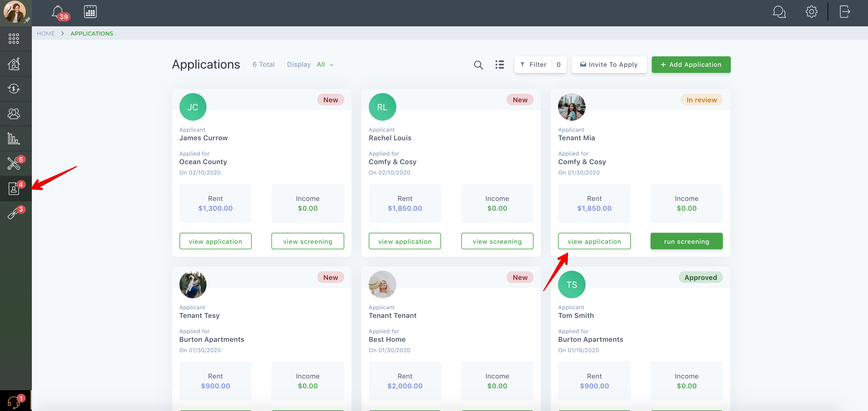
Task: Open the Filter button
Action: [540, 64]
